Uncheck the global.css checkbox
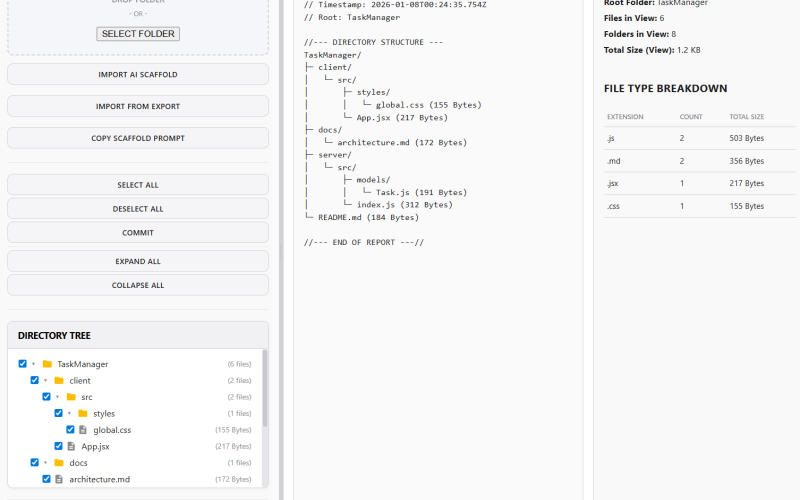This screenshot has height=500, width=800. 70,430
